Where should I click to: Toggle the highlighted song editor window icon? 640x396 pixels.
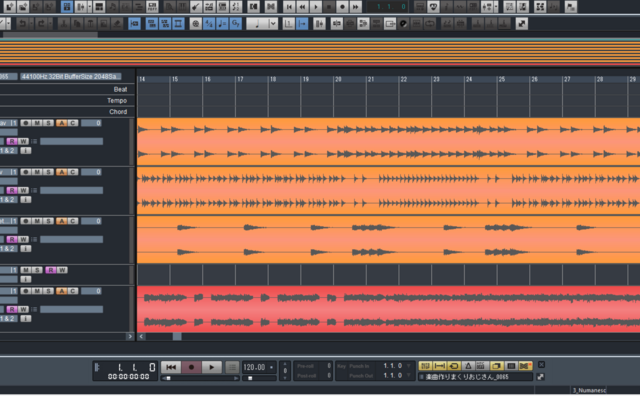pos(67,7)
